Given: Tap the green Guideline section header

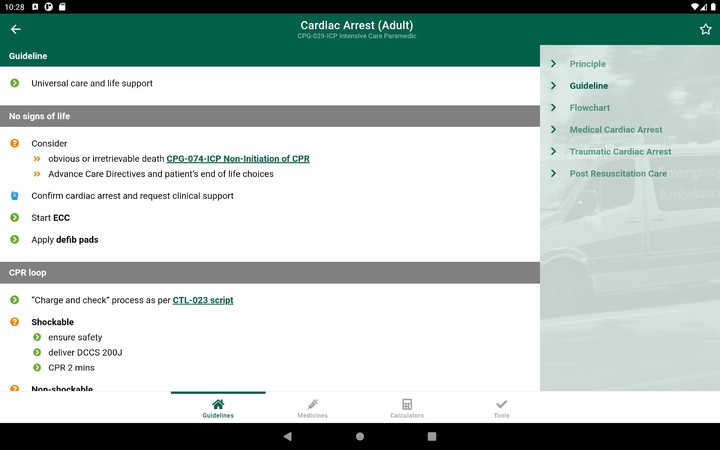Looking at the screenshot, I should (x=270, y=56).
